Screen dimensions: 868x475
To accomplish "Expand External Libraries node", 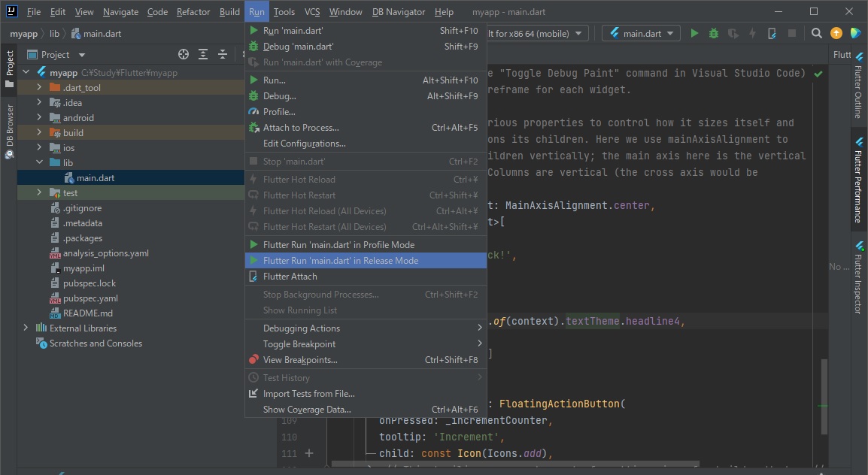I will [26, 328].
